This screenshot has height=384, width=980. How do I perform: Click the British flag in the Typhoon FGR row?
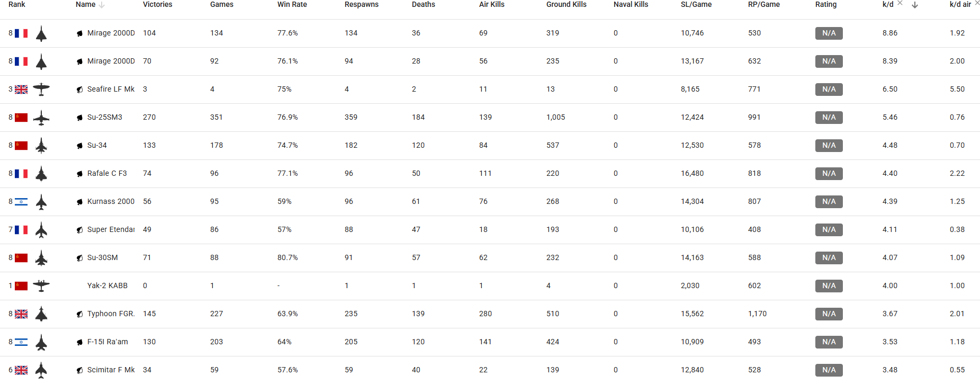[21, 314]
